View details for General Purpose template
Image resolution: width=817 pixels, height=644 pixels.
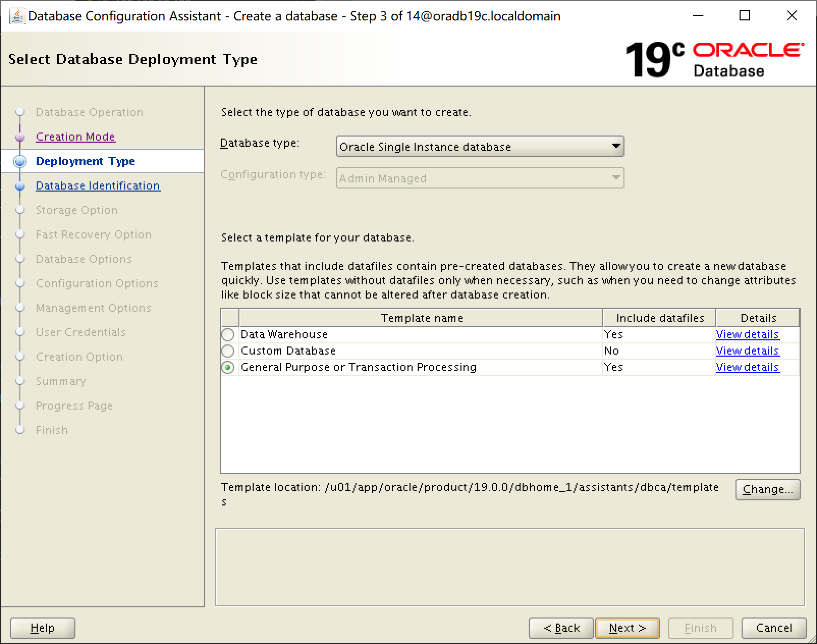(x=747, y=367)
